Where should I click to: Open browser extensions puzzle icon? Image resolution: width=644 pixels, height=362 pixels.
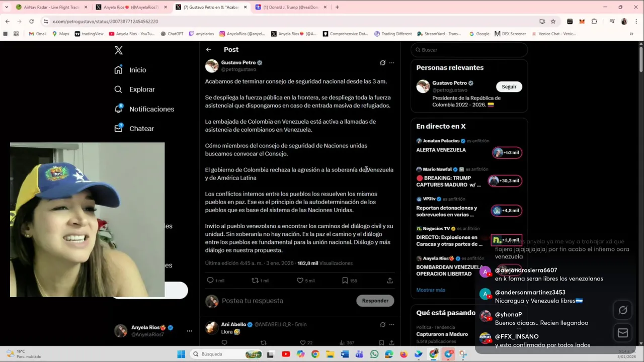click(594, 21)
